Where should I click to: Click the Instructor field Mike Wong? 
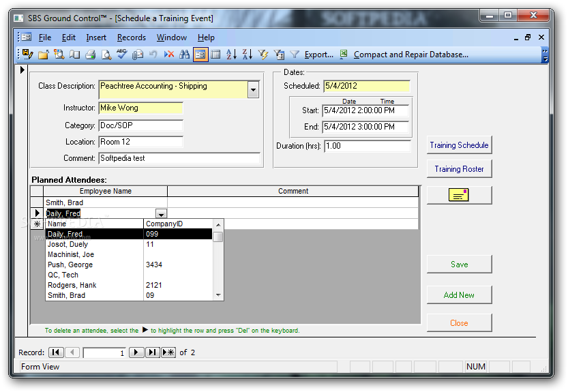pos(140,108)
